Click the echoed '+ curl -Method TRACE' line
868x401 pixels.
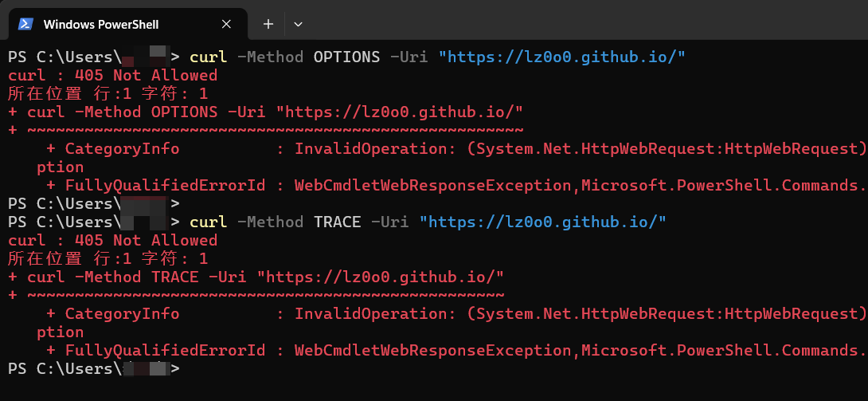(256, 277)
